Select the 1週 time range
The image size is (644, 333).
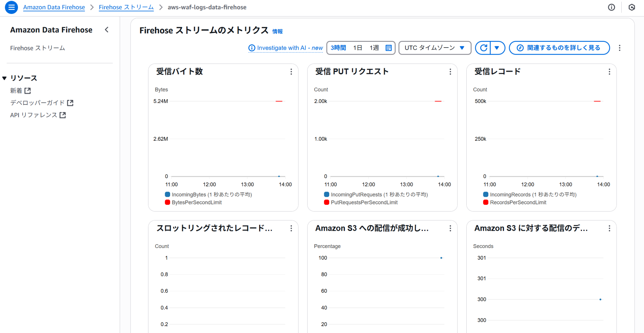[x=374, y=48]
